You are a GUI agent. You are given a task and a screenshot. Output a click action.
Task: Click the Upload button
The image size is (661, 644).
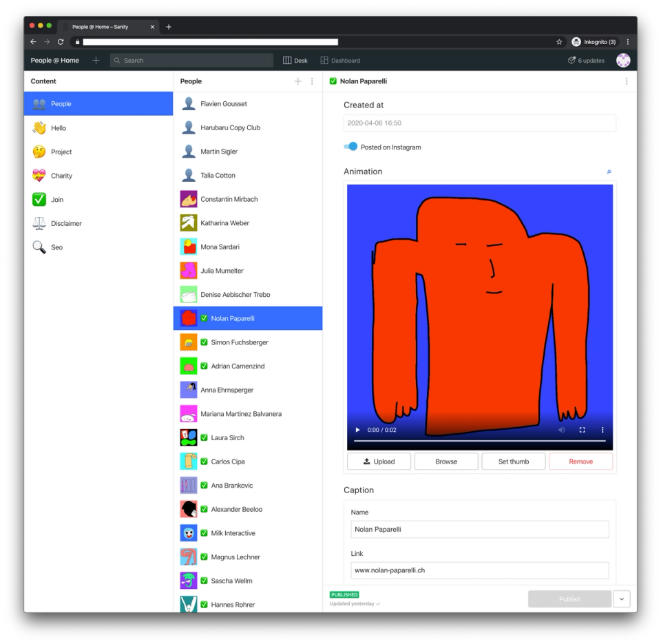coord(379,461)
